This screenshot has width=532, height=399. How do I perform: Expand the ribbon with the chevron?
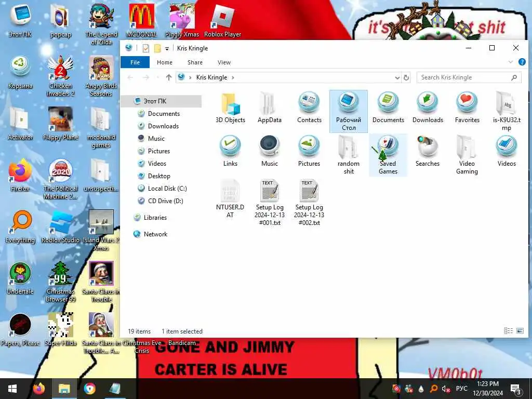click(510, 62)
